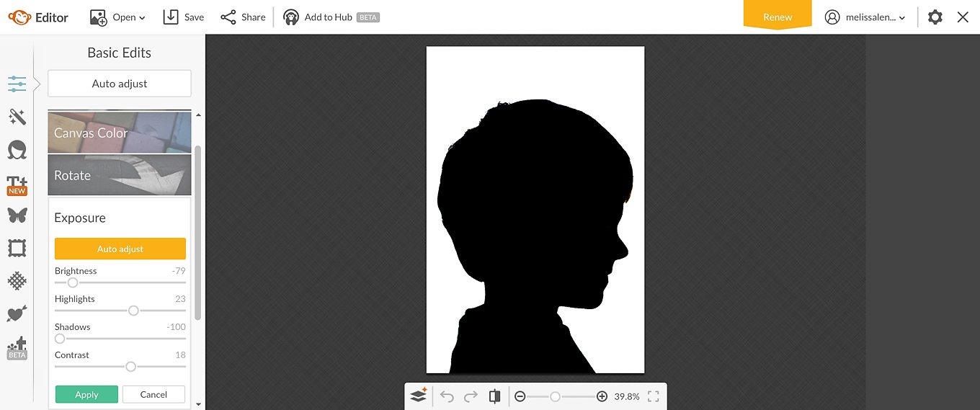
Task: Open the Themes heart icon tab
Action: tap(17, 313)
